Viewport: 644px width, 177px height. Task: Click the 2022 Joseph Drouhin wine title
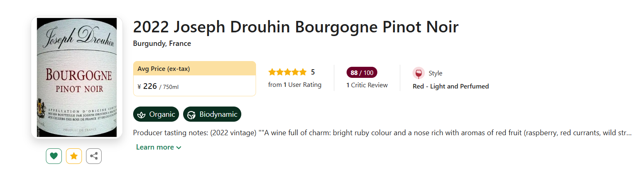[x=295, y=27]
